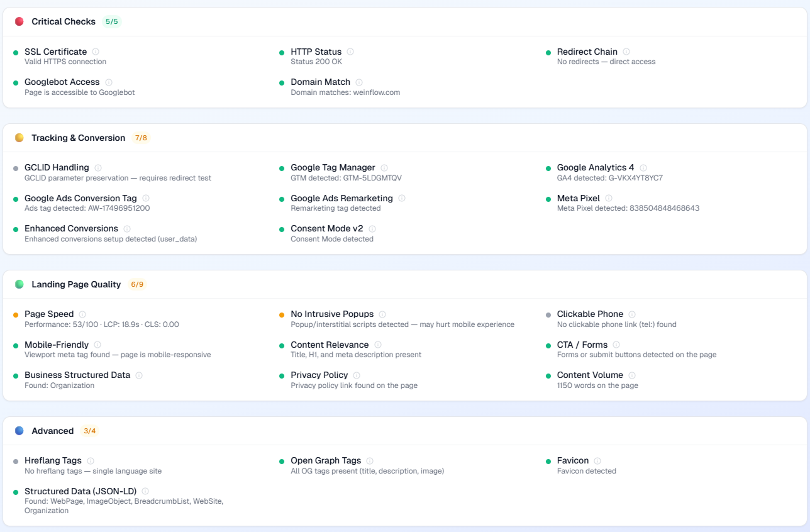Click the info icon beside Consent Mode v2
Screen dimensions: 810x532
pyautogui.click(x=372, y=229)
